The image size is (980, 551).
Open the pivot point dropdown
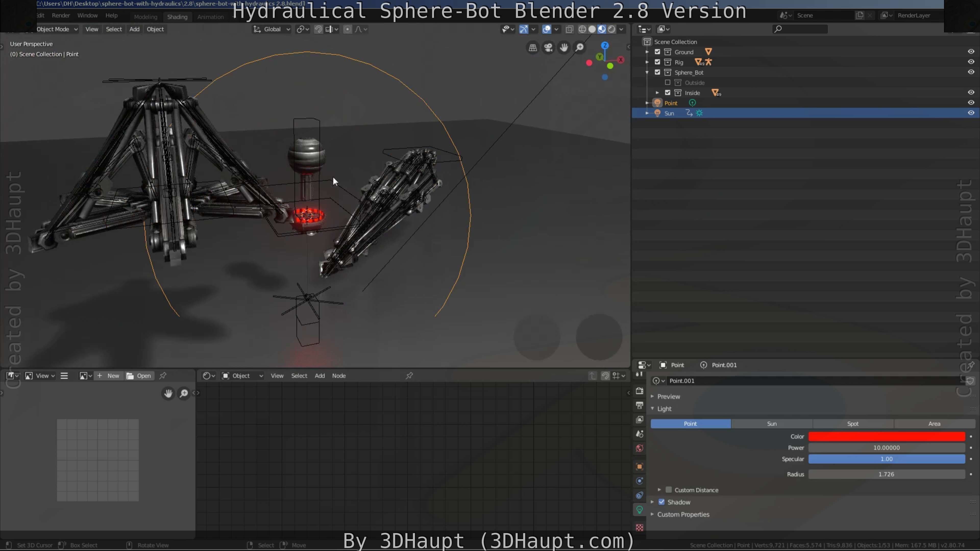[x=303, y=29]
